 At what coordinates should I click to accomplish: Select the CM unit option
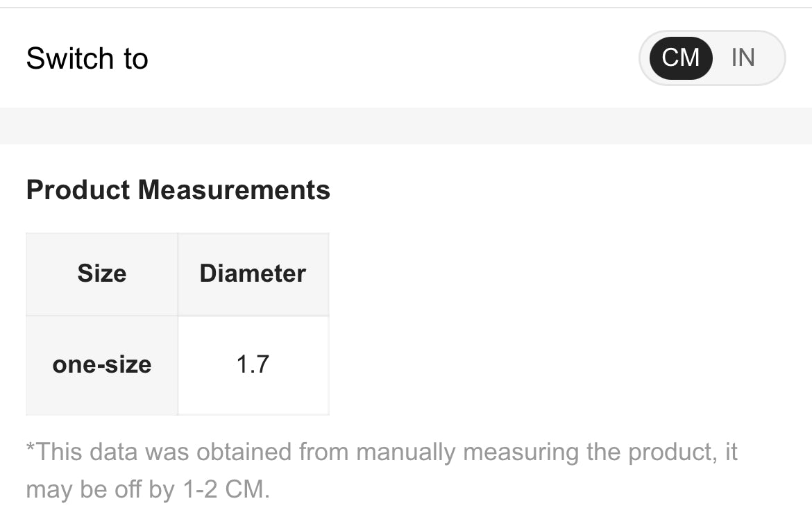click(x=681, y=58)
